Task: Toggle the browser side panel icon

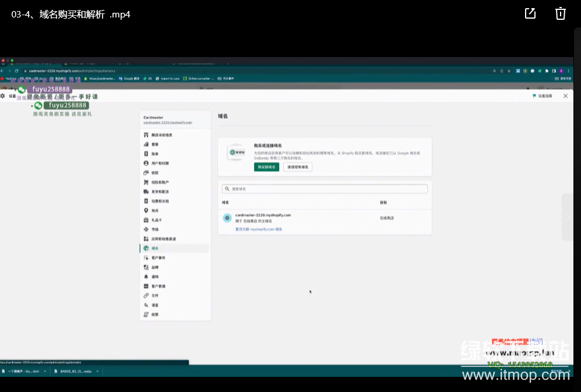Action: tap(554, 70)
